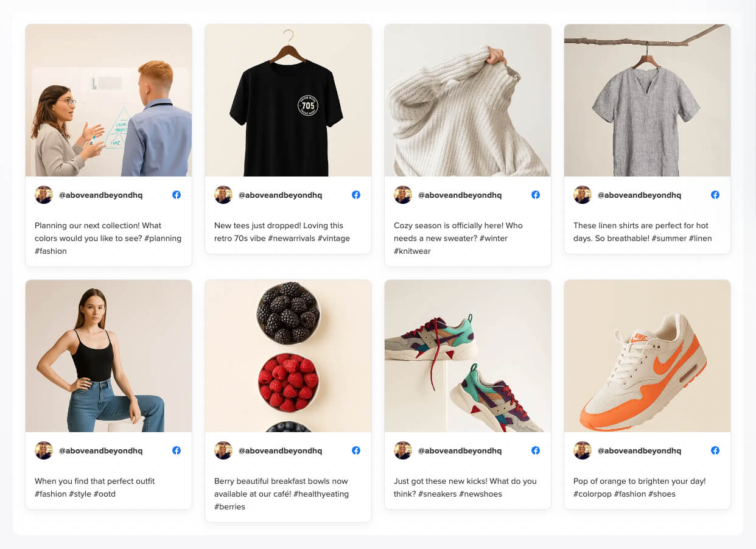Click the Facebook icon on the sneakers post

click(536, 450)
